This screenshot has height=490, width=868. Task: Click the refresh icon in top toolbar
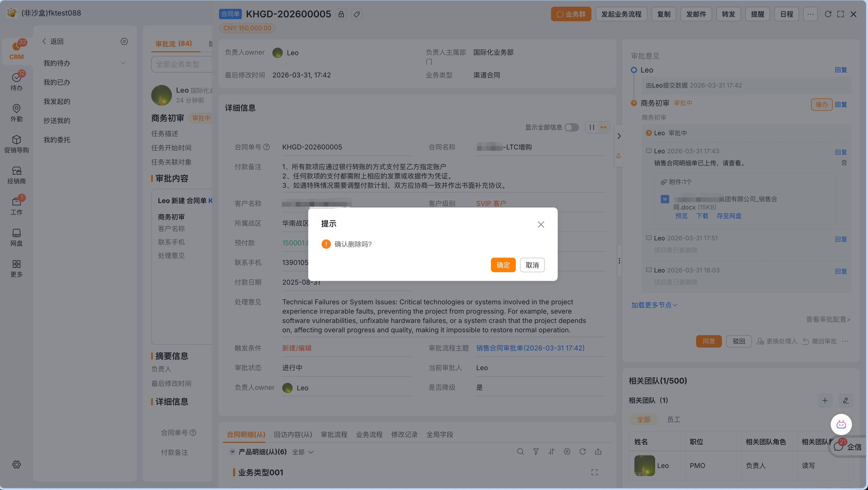click(828, 14)
